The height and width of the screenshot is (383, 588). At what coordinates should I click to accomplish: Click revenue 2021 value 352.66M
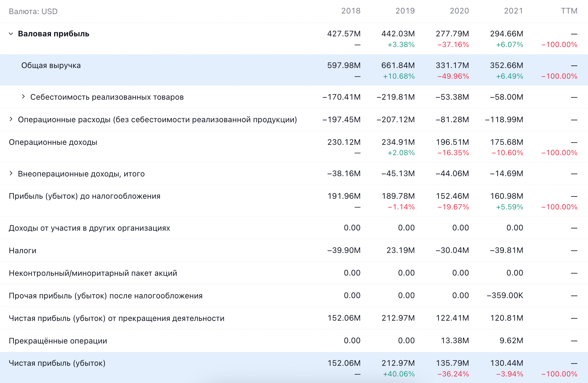point(507,65)
